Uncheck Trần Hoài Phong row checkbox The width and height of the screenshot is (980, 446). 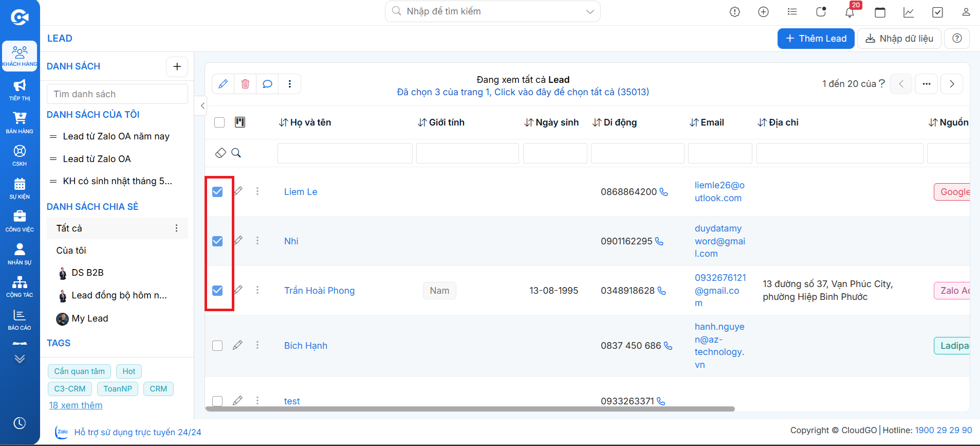217,291
